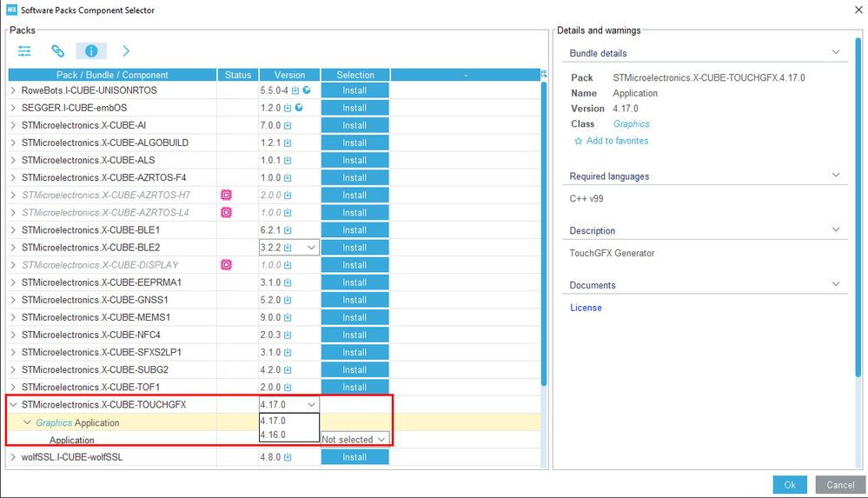This screenshot has width=868, height=498.
Task: Collapse the Graphics Application bundle
Action: tap(27, 422)
